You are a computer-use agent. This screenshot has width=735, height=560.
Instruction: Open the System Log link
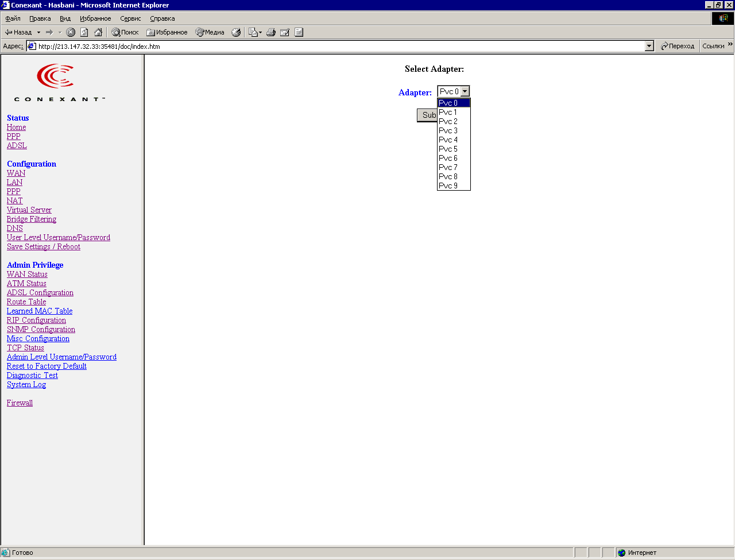[26, 384]
